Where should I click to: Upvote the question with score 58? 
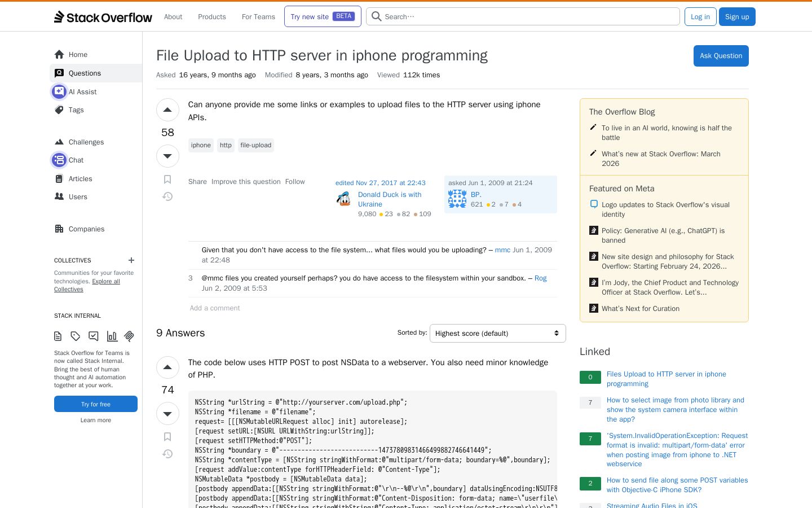(167, 110)
